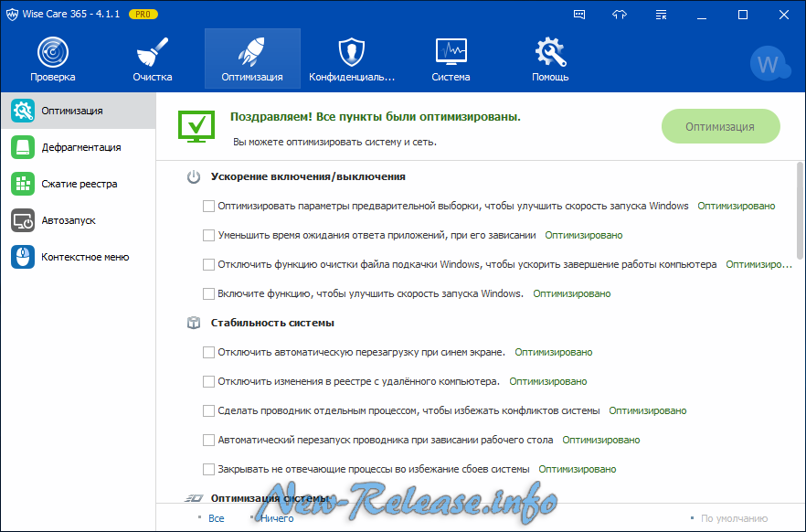Click Оптимизировано status beside Включите функцию row

coord(572,294)
